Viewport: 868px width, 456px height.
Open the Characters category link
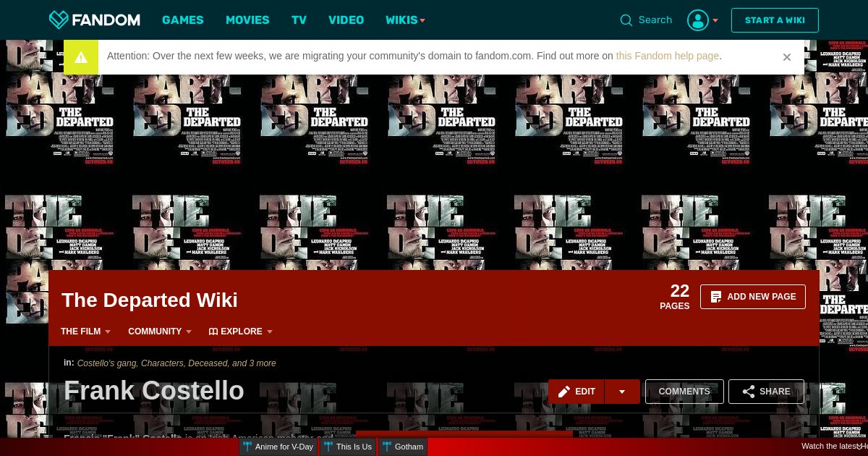click(x=162, y=363)
